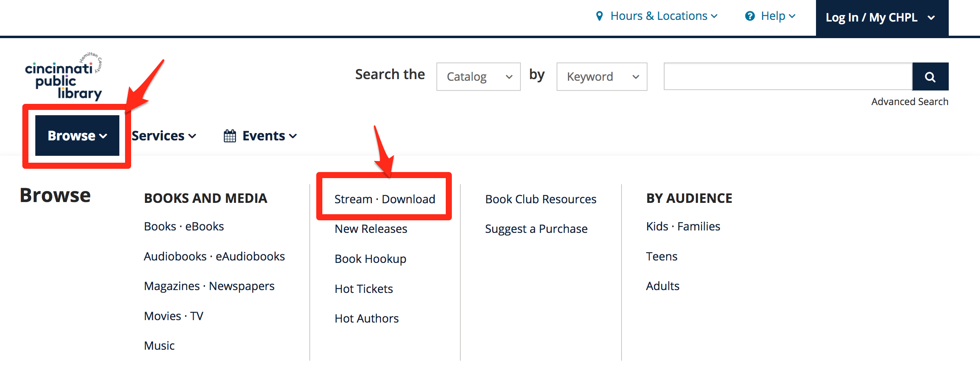The height and width of the screenshot is (383, 980).
Task: Click the Cincinnati Public Library logo
Action: point(64,76)
